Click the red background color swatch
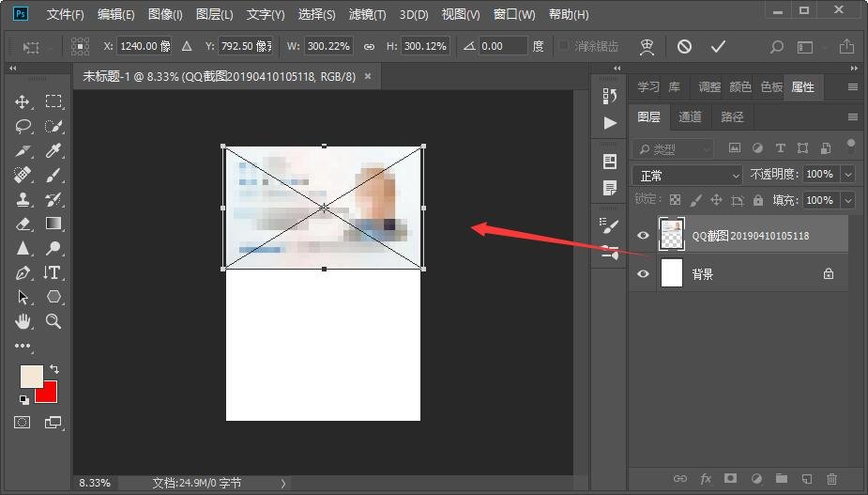This screenshot has width=868, height=495. (46, 392)
